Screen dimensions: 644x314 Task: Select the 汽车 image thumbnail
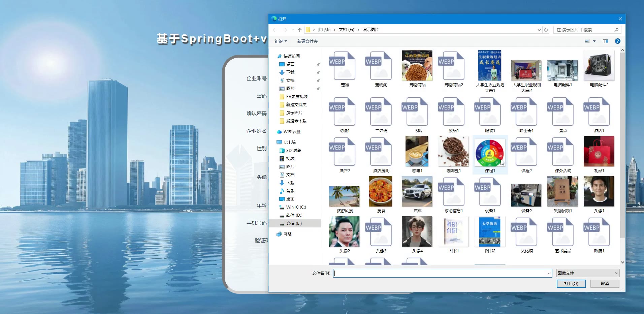click(x=417, y=192)
